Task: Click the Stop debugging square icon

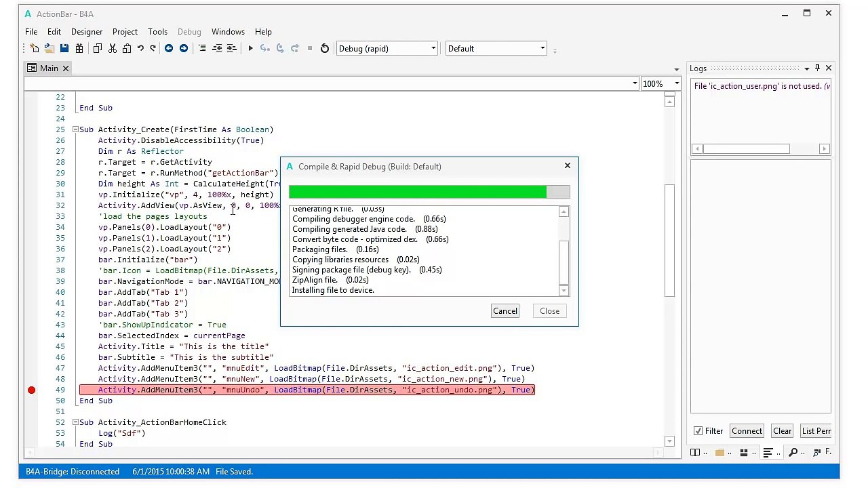Action: click(x=310, y=48)
